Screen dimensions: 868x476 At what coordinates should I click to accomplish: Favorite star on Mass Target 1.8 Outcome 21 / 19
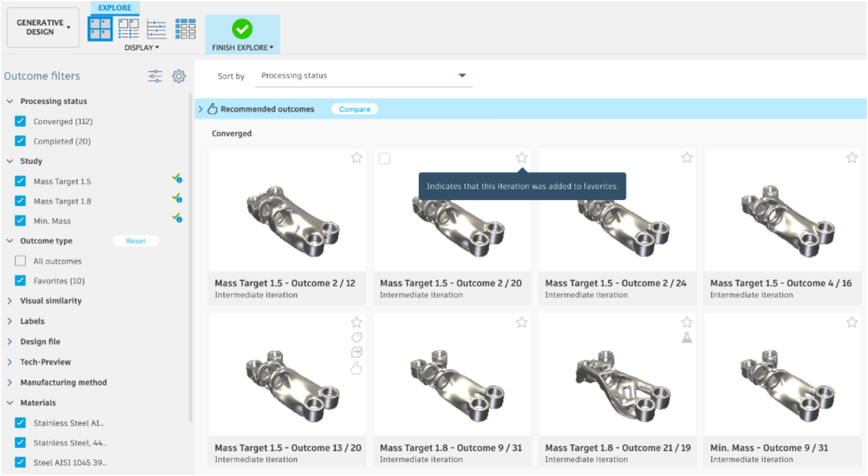[687, 323]
